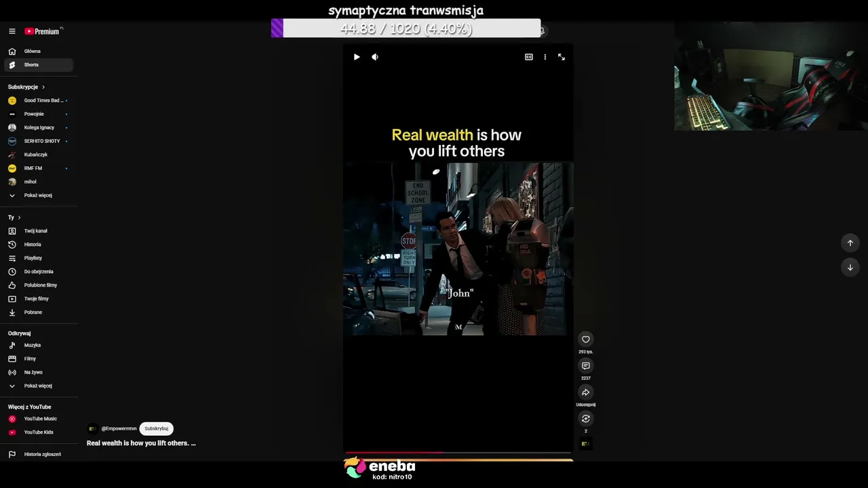The width and height of the screenshot is (868, 488).
Task: Expand the Short's title description text
Action: pyautogui.click(x=141, y=443)
